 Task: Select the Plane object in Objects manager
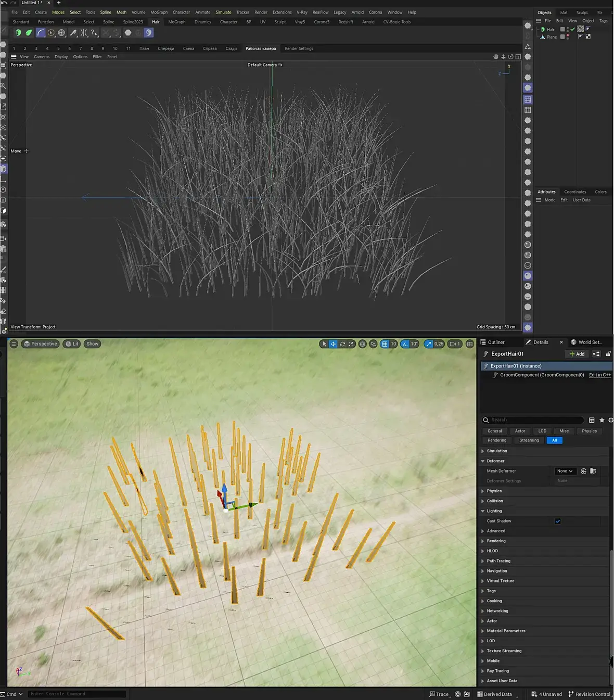click(x=552, y=37)
